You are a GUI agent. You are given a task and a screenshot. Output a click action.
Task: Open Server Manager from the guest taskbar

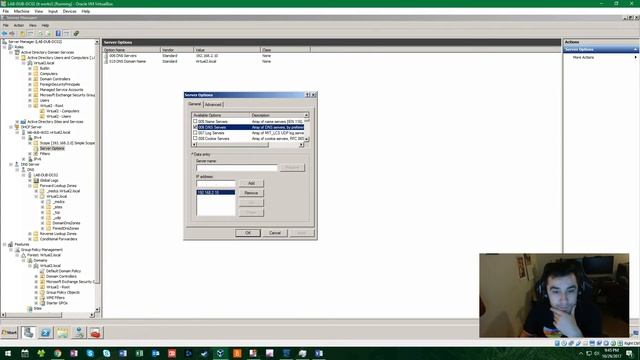[x=29, y=333]
